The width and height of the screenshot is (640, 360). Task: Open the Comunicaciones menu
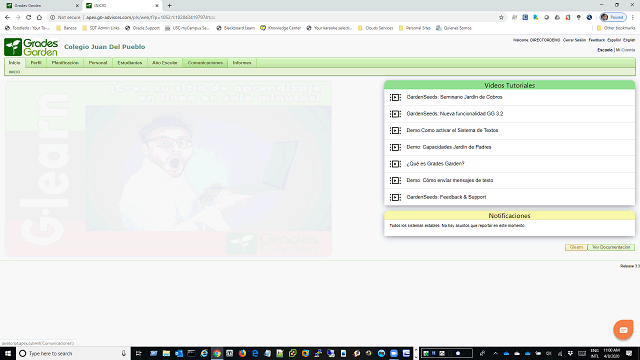[205, 63]
